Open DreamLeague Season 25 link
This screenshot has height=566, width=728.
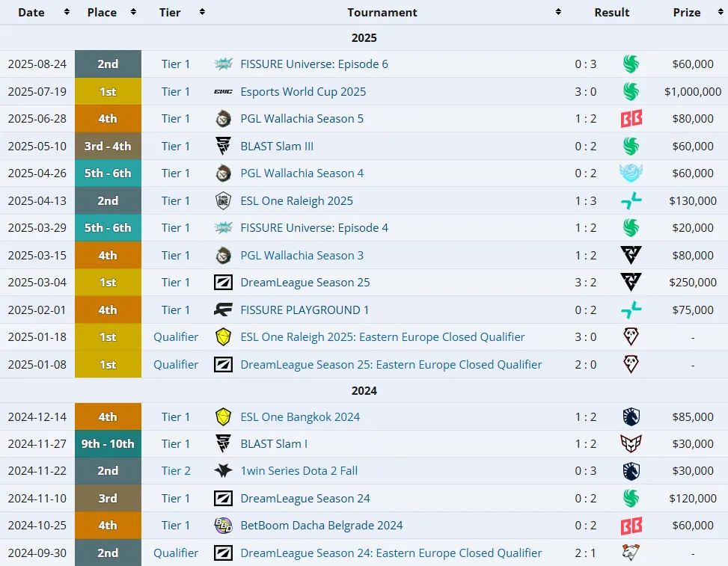pos(305,283)
